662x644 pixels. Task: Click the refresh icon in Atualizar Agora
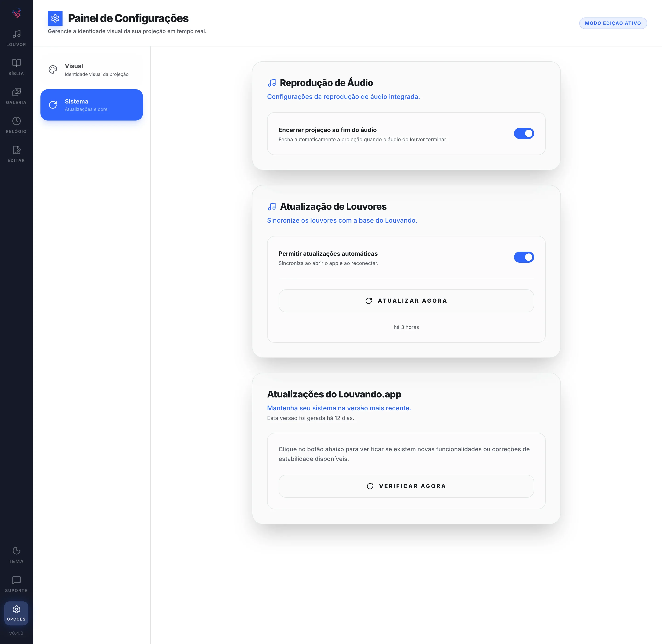368,301
